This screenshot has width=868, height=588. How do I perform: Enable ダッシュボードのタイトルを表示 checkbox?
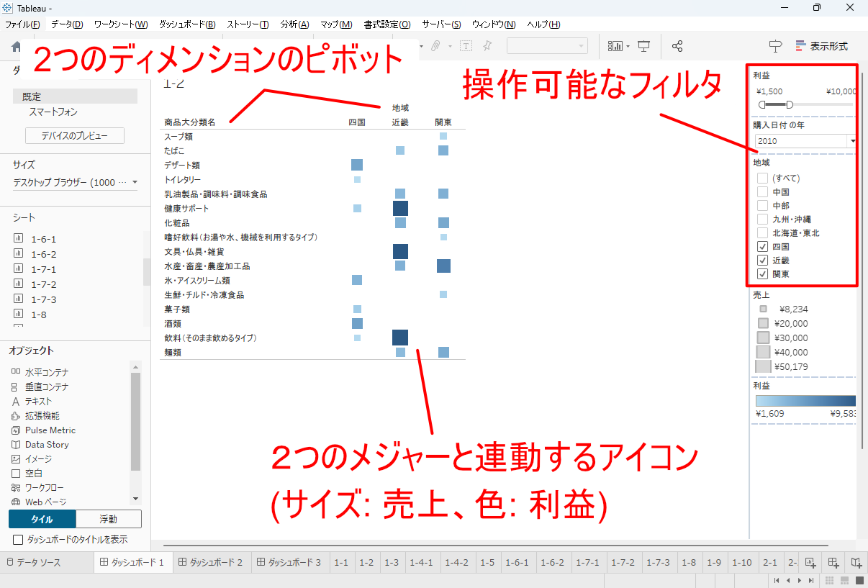click(18, 539)
